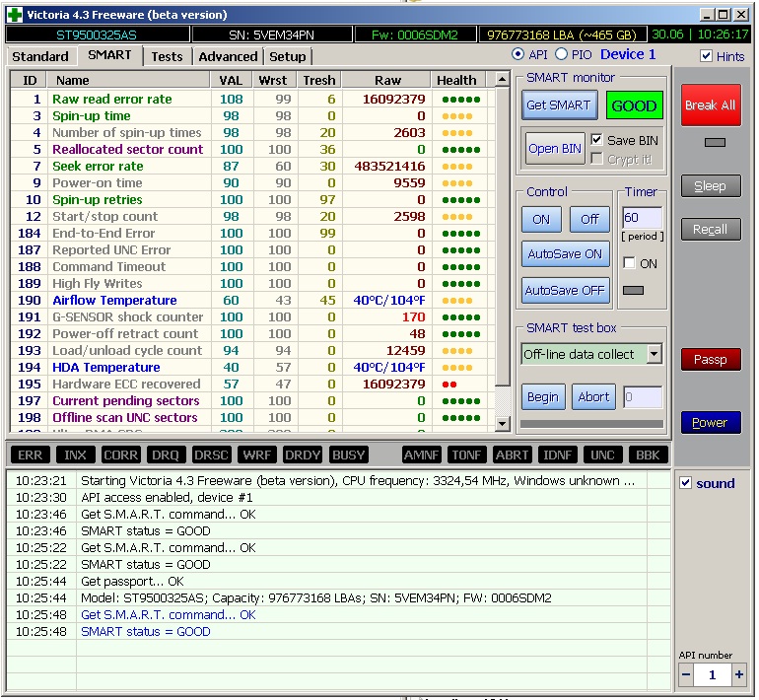Screen dimensions: 759x700
Task: Click SMART table scroll down arrow
Action: pos(503,424)
